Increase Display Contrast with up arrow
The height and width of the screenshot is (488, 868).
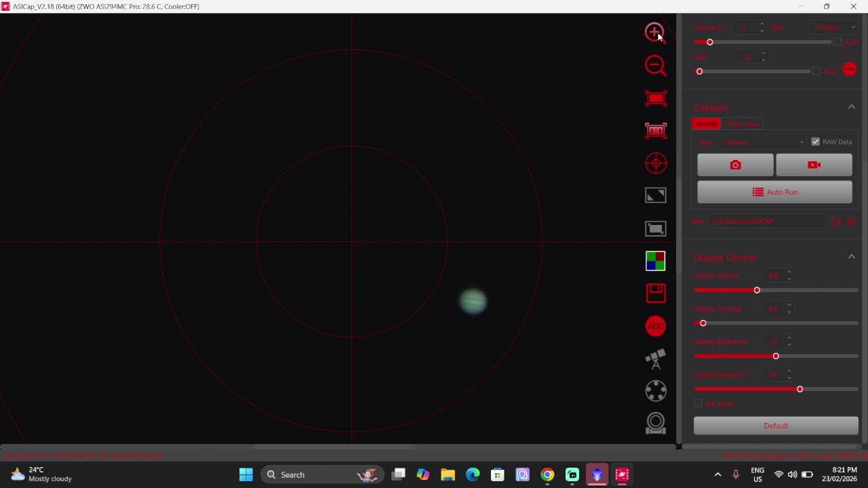tap(789, 305)
